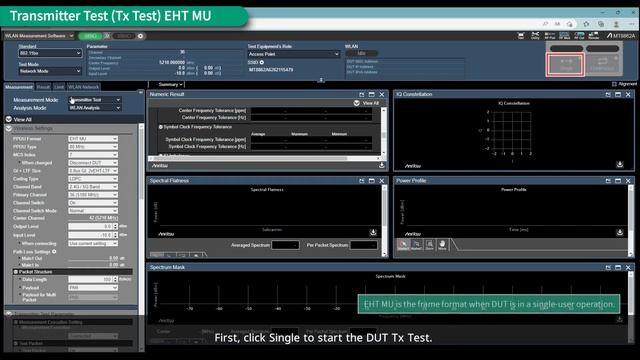640x360 pixels.
Task: Click the SSID settings icon
Action: point(262,62)
